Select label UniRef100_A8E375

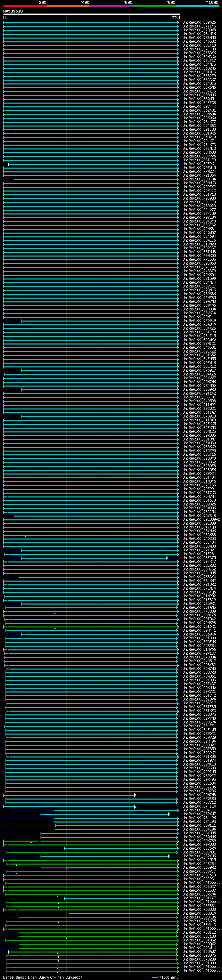click(x=199, y=558)
